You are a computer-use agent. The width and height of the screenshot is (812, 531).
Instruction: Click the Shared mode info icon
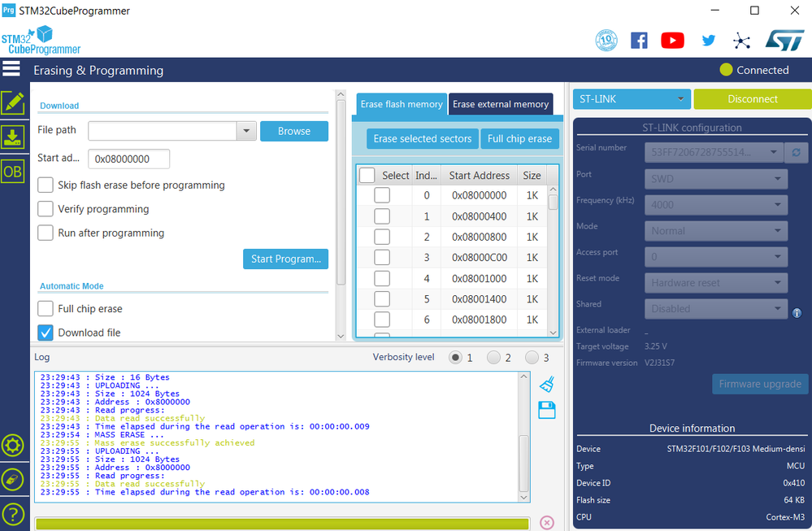pyautogui.click(x=797, y=313)
